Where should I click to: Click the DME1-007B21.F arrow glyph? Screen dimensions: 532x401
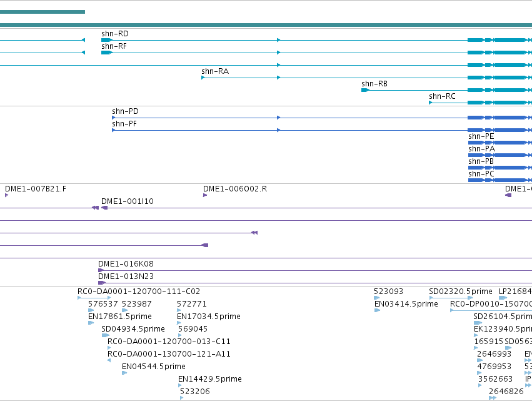pyautogui.click(x=6, y=195)
